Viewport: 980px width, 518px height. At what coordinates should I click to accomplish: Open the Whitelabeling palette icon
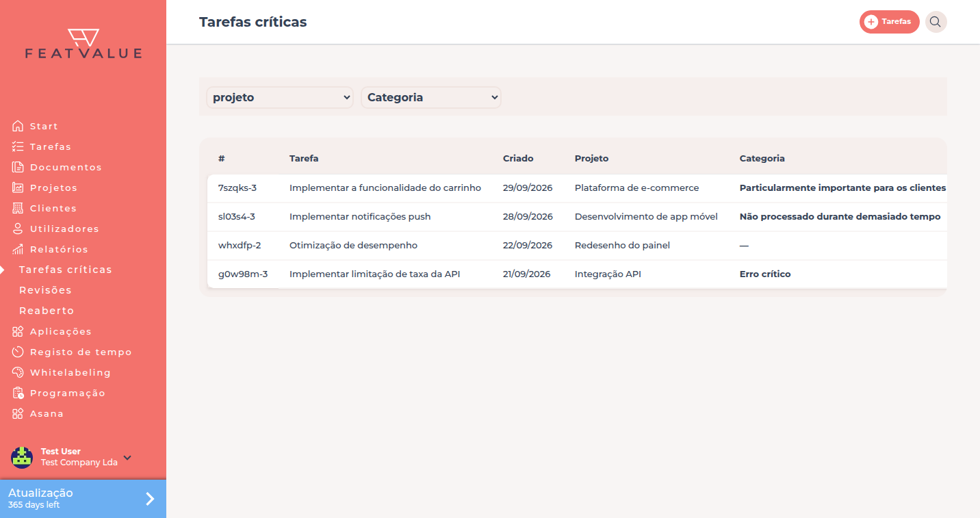[x=18, y=372]
